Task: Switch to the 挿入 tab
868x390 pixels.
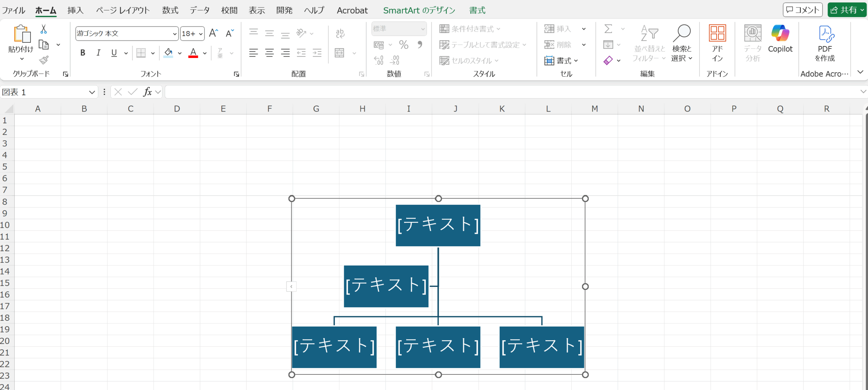Action: point(75,10)
